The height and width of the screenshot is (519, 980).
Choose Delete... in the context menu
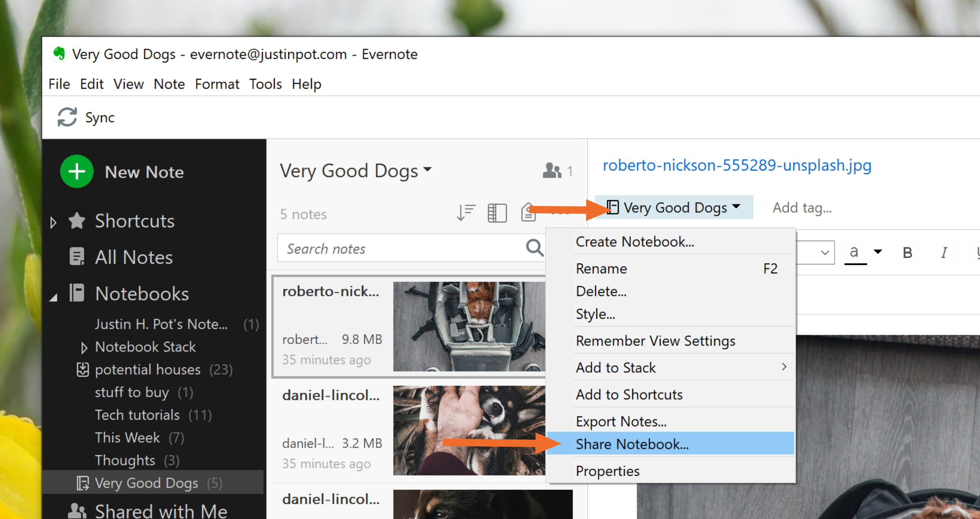670,291
